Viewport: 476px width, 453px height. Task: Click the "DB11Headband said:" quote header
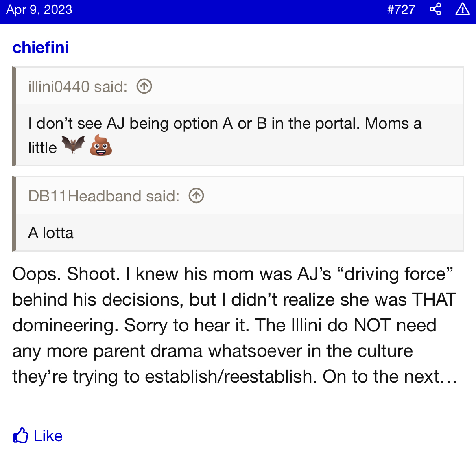104,196
